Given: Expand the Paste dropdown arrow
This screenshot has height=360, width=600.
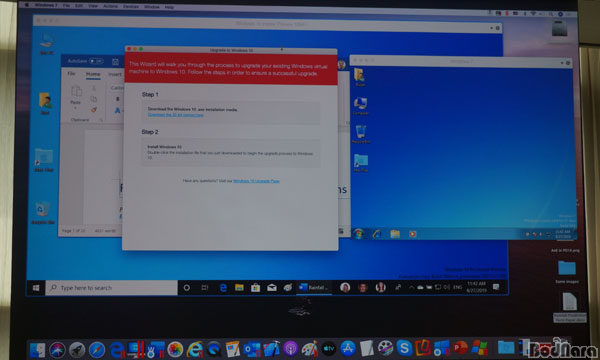Looking at the screenshot, I should [75, 108].
